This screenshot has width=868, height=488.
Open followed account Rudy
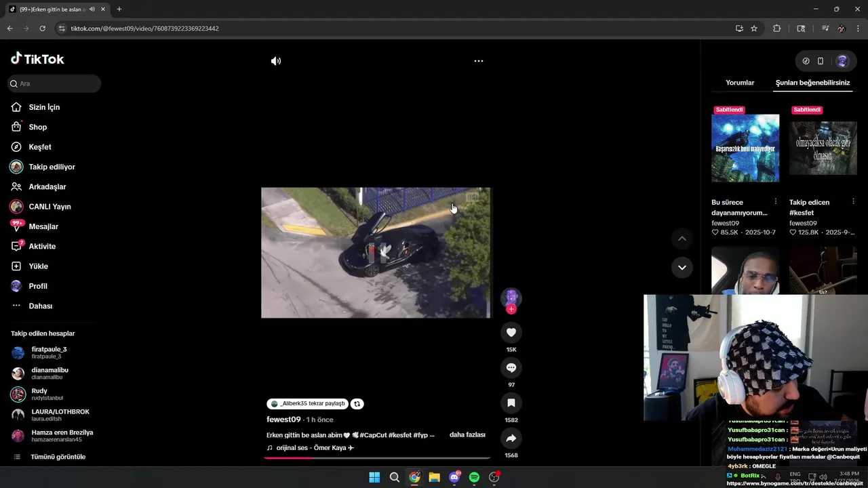(39, 394)
